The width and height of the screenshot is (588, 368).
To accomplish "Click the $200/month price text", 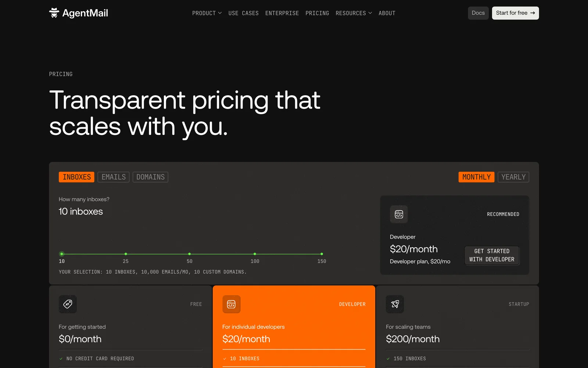I will click(x=413, y=339).
